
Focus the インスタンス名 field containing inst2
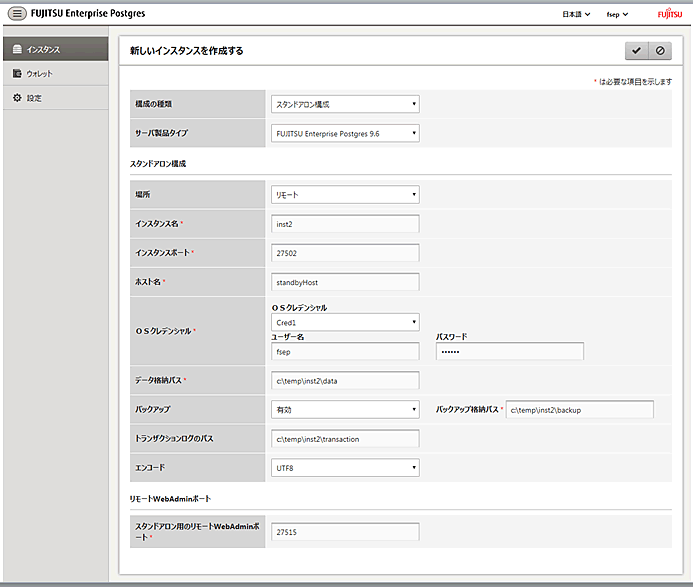(x=345, y=224)
